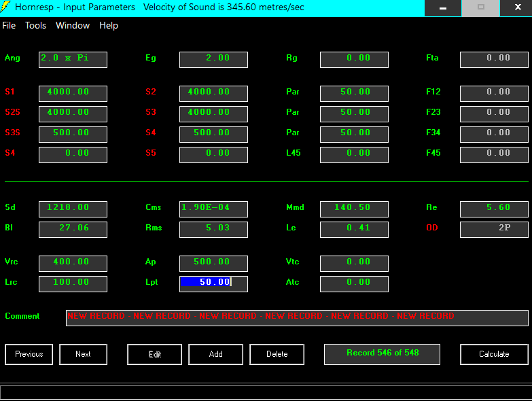Click the Mmd label
The height and width of the screenshot is (401, 532).
(295, 207)
